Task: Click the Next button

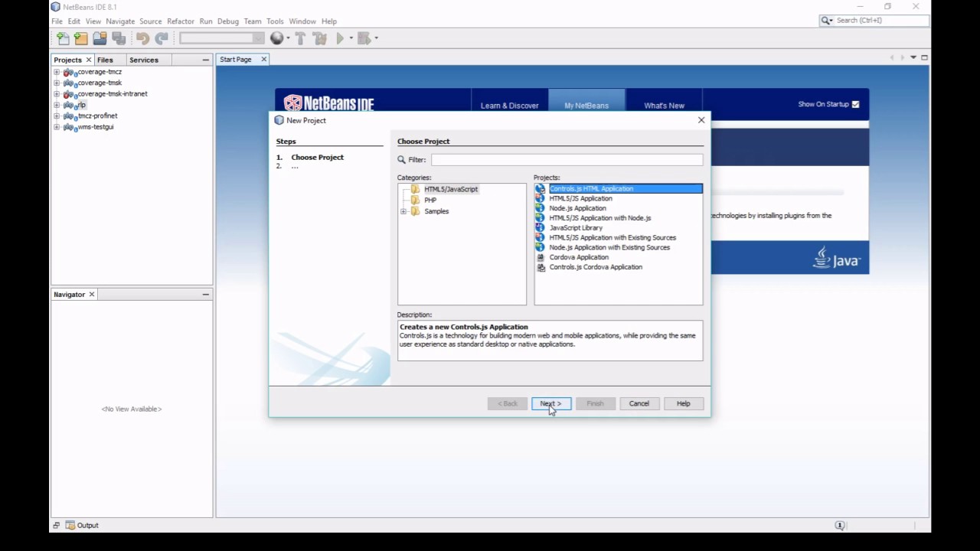Action: (x=551, y=403)
